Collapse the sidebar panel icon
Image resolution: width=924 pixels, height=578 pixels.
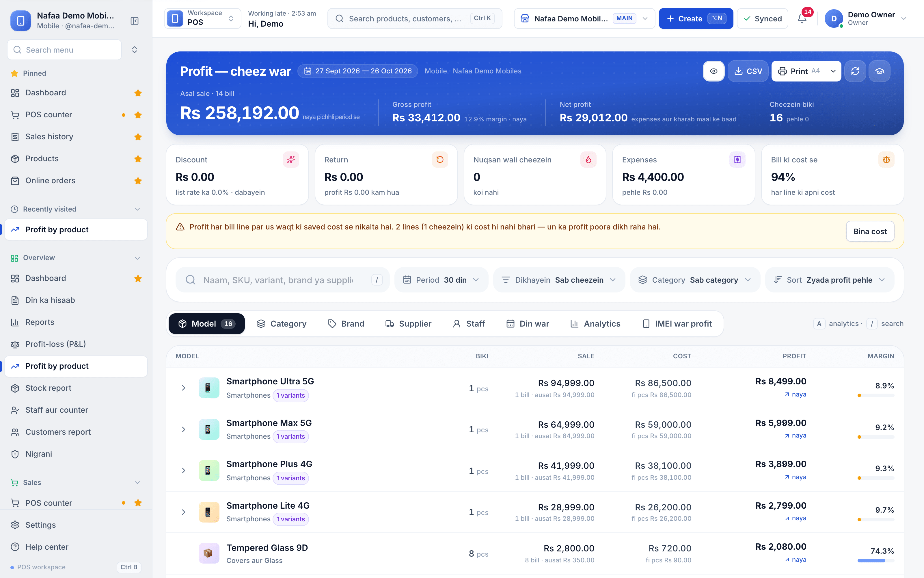(134, 21)
